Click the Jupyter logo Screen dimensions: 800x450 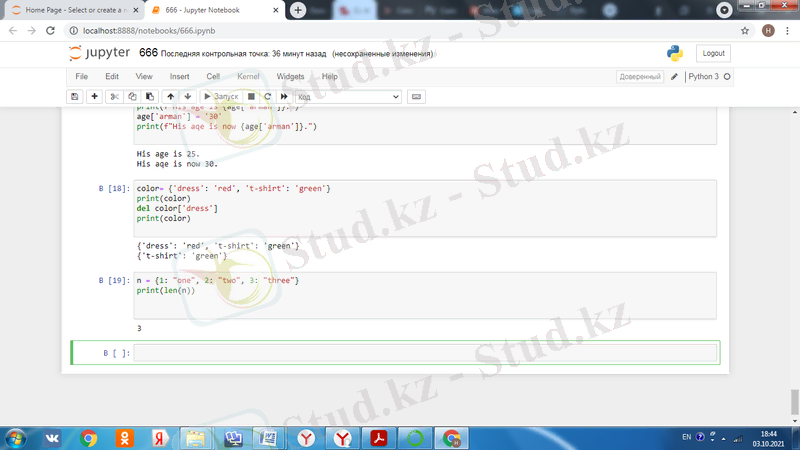(100, 53)
